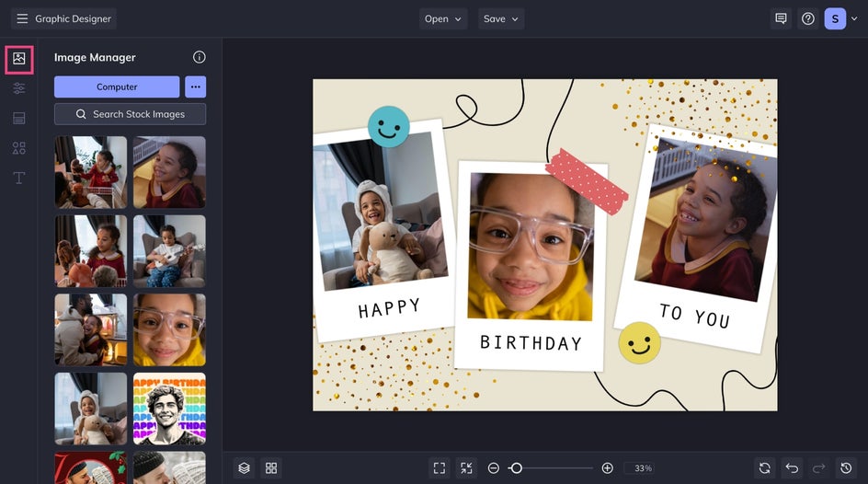Open the feedback comments icon
Screen dimensions: 868x484
click(781, 18)
